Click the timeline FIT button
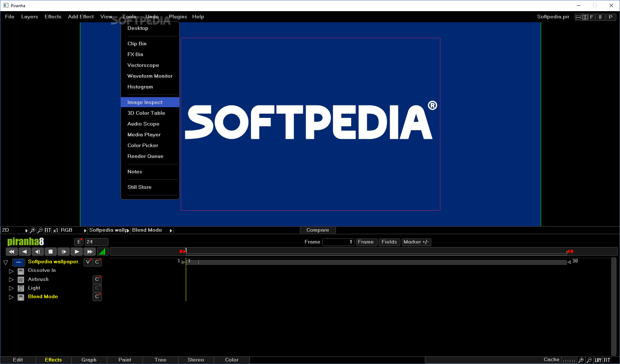Screen dimensions: 620x364 coord(607,360)
